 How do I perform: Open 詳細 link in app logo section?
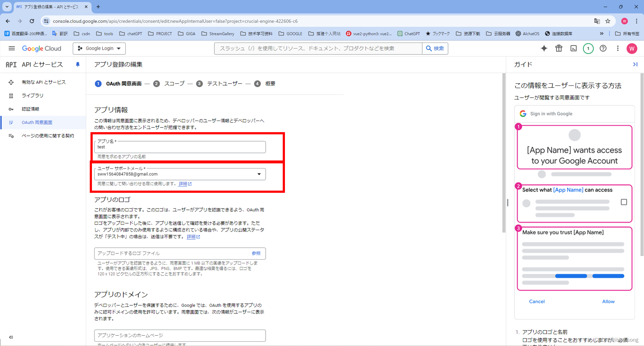[x=193, y=237]
